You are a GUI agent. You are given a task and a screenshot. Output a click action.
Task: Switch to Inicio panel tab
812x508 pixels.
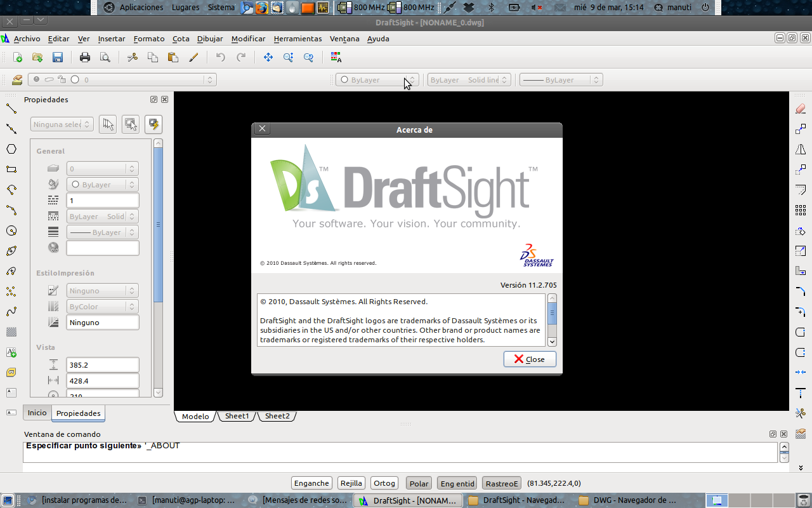37,413
